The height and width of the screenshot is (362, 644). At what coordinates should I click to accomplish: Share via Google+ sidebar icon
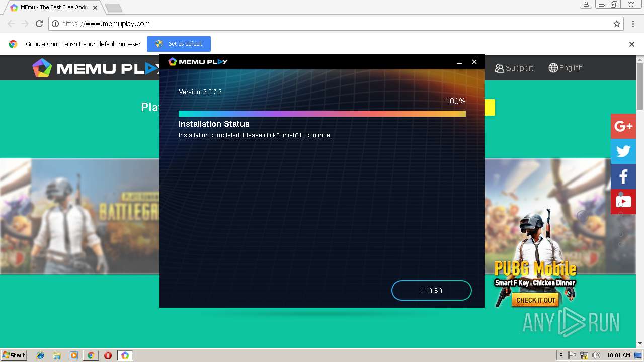(623, 126)
